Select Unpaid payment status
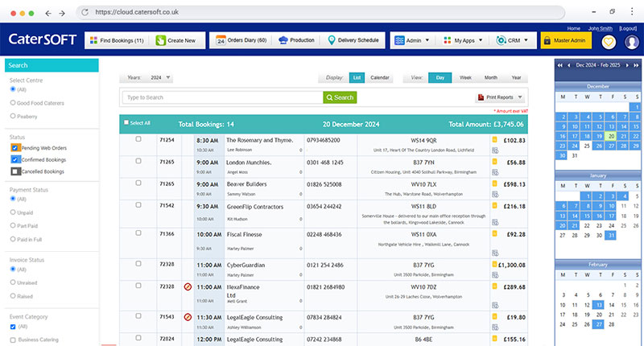Image resolution: width=644 pixels, height=346 pixels. coord(13,212)
